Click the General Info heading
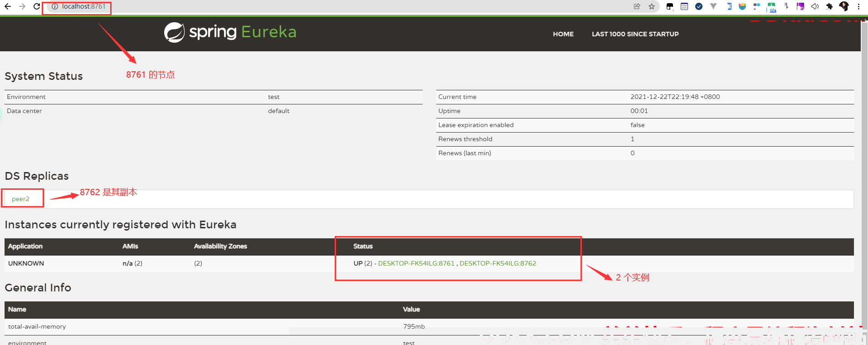Screen dimensions: 868x345 pos(38,288)
